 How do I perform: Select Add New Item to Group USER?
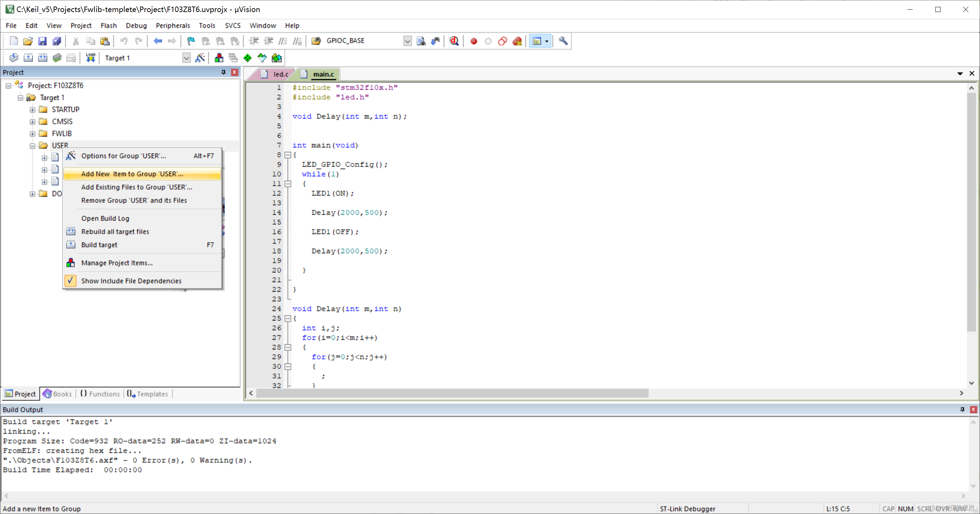click(131, 173)
